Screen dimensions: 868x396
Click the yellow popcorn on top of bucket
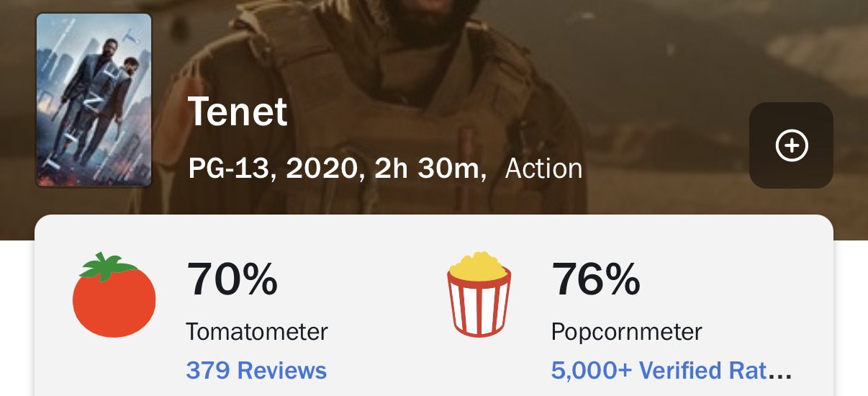479,265
